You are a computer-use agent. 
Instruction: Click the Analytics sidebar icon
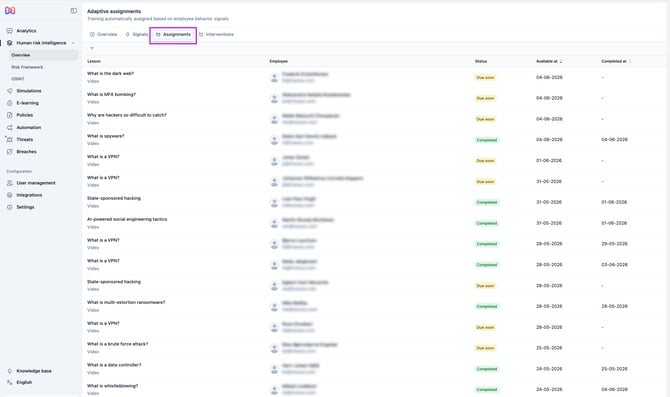(9, 31)
